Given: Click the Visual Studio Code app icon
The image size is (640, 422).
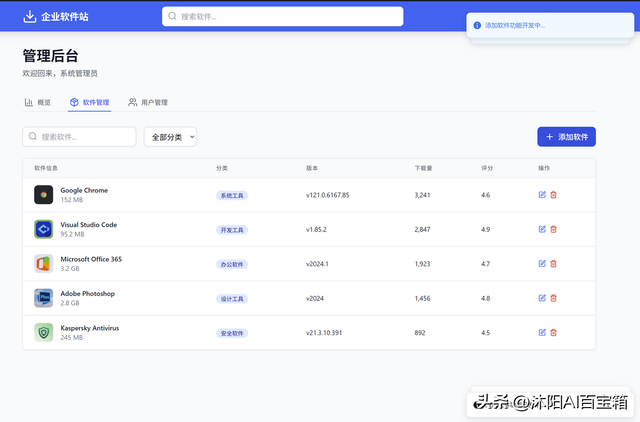Looking at the screenshot, I should [x=44, y=229].
